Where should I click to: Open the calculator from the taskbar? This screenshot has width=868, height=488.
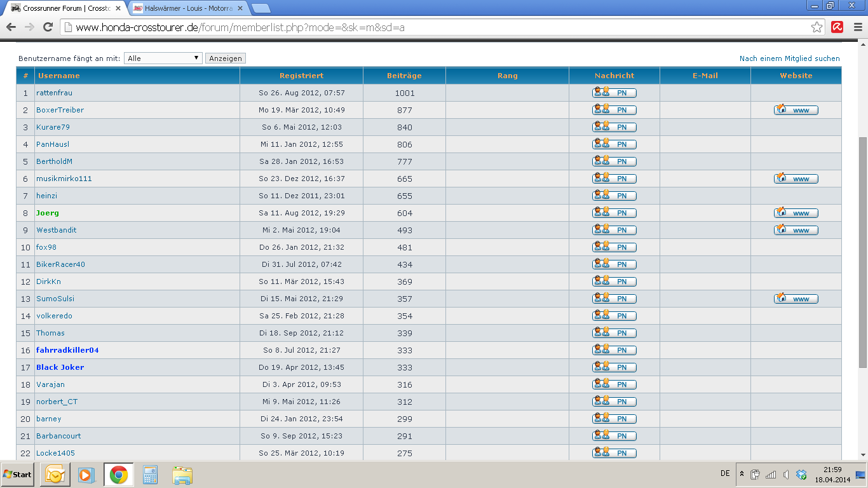[x=150, y=475]
